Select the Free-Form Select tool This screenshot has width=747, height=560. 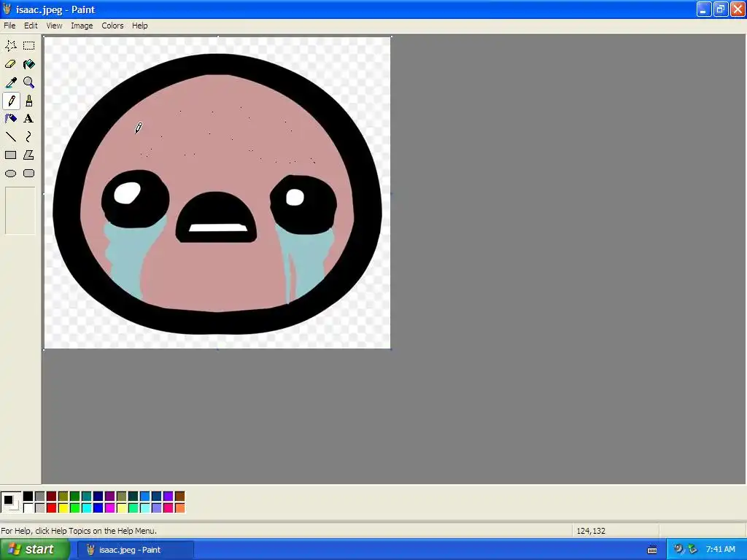[10, 46]
